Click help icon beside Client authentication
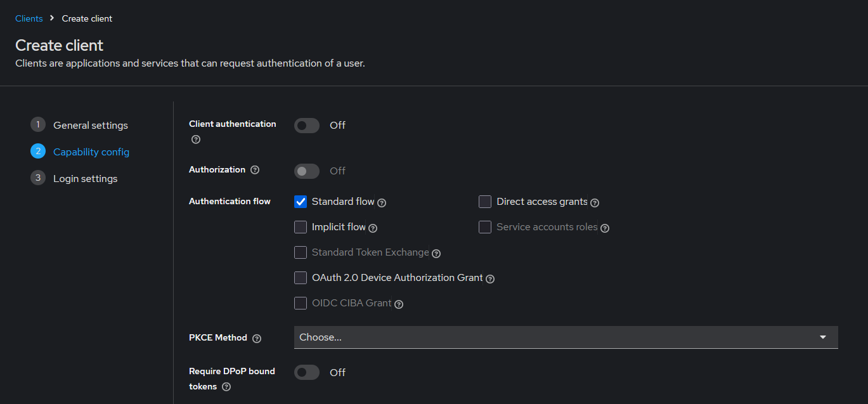Viewport: 868px width, 404px height. point(195,140)
